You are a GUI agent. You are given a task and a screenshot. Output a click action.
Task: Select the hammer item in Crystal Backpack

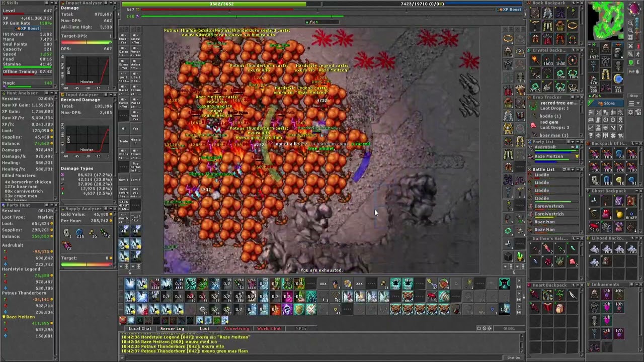pyautogui.click(x=548, y=86)
